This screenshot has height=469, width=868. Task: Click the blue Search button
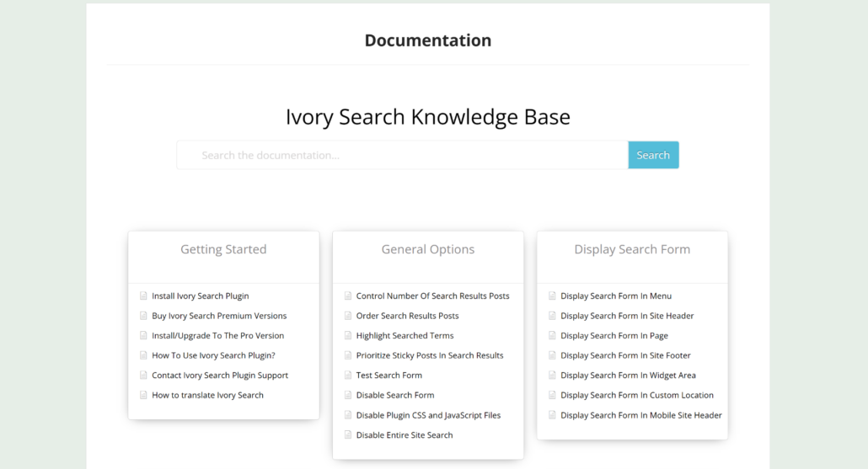(653, 155)
